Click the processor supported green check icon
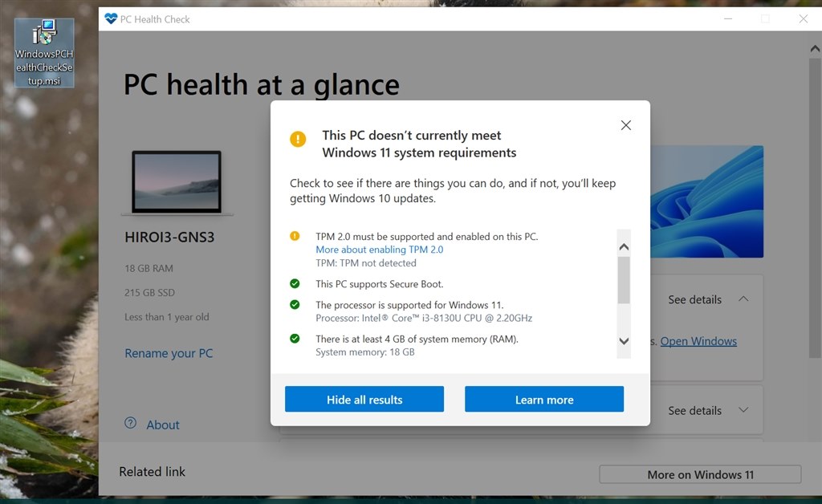 coord(295,304)
